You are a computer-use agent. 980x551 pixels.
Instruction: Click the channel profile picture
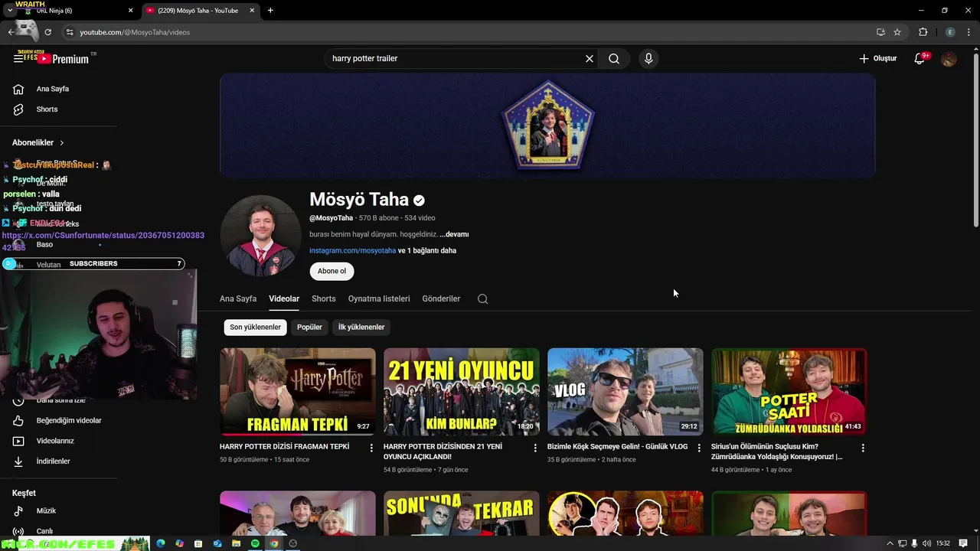click(x=260, y=235)
